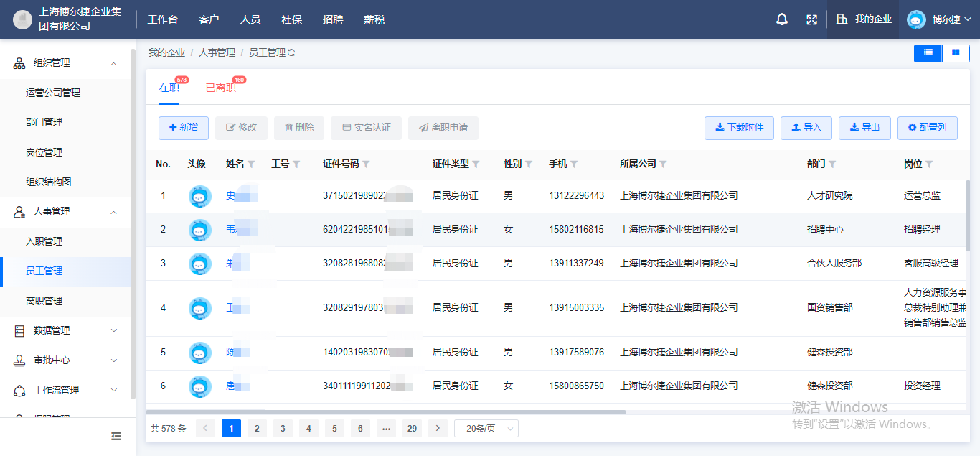
Task: Click the filter icon on 证件类型 column
Action: tap(476, 164)
